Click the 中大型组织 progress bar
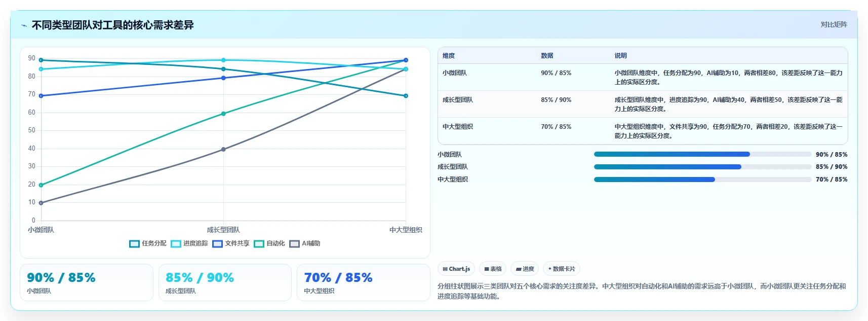Viewport: 868px width, 321px height. point(702,180)
